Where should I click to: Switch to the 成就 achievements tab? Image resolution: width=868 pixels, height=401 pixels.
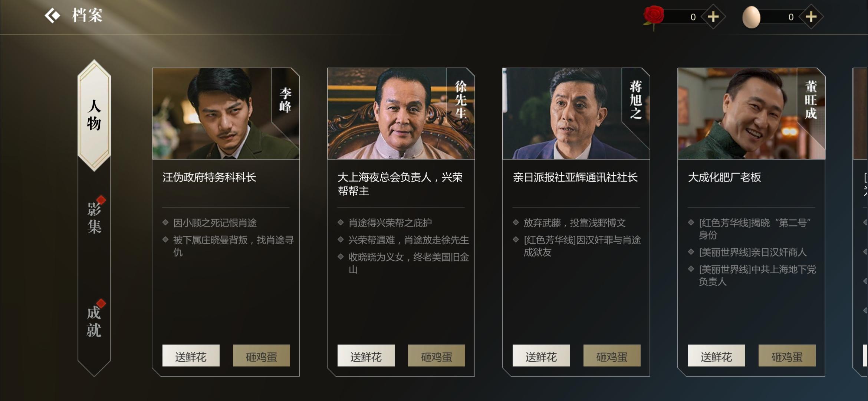(x=94, y=321)
